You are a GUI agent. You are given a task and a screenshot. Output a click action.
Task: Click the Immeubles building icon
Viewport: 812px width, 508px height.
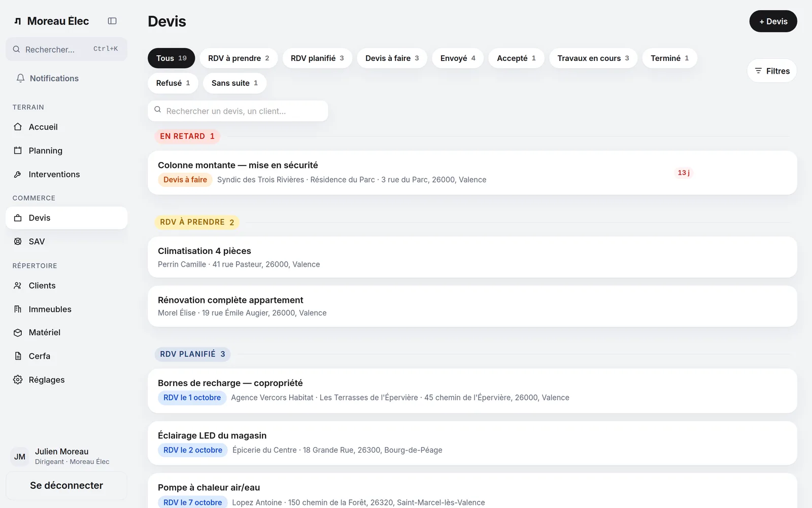(18, 309)
